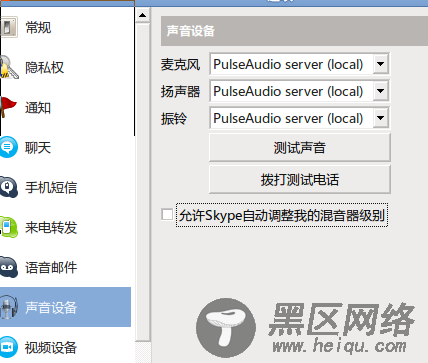The width and height of the screenshot is (428, 363).
Task: Open the 麦克风 device combo box
Action: pyautogui.click(x=299, y=64)
